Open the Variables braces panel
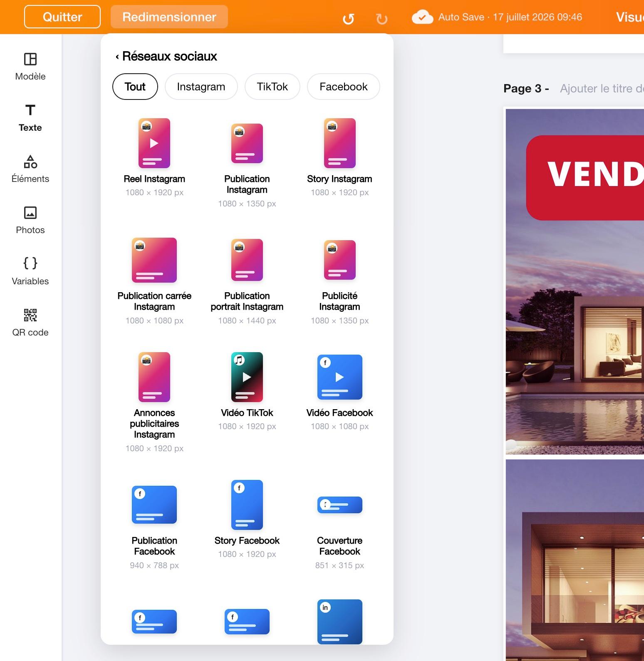This screenshot has width=644, height=661. tap(30, 263)
